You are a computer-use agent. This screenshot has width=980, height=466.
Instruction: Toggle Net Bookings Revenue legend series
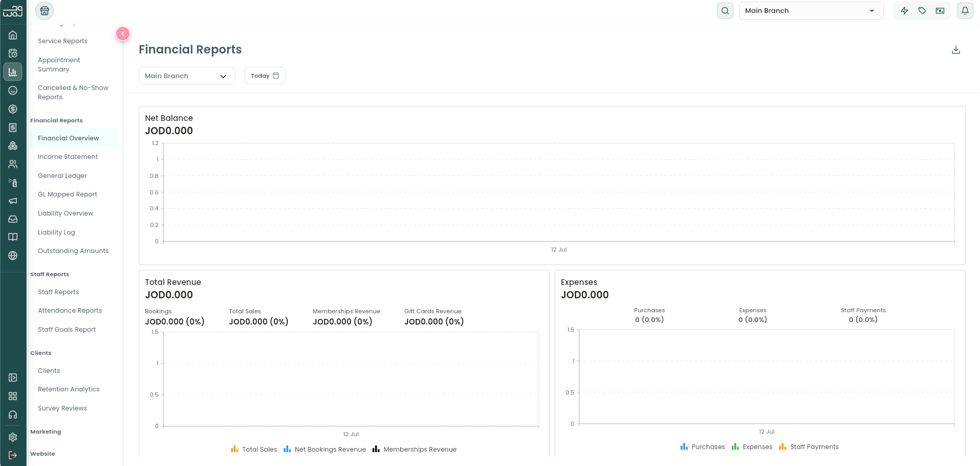point(325,450)
